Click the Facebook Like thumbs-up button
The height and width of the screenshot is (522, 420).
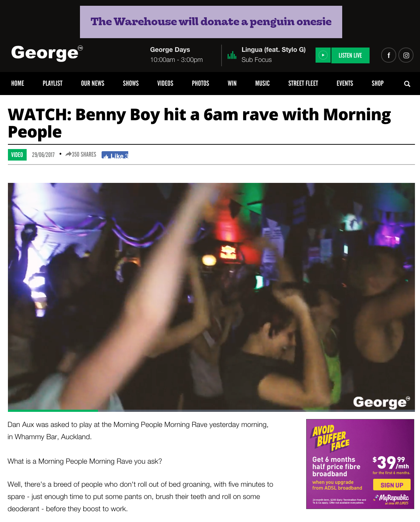pyautogui.click(x=115, y=155)
